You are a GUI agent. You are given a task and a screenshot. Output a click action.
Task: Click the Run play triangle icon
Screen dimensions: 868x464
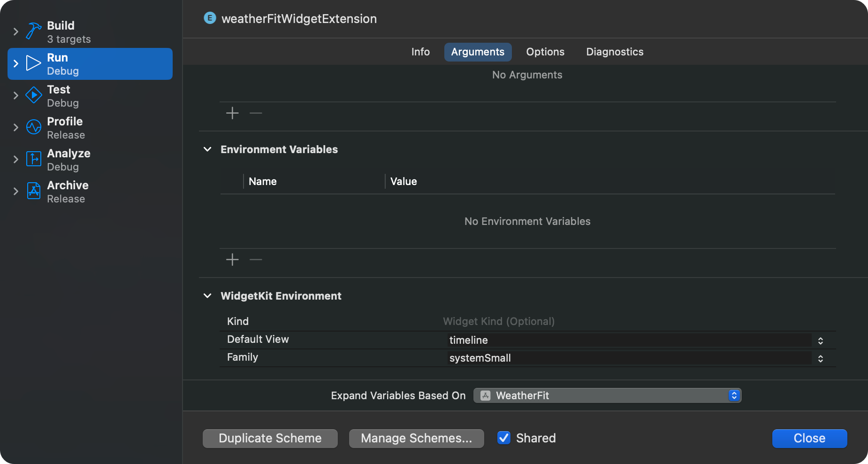coord(33,63)
